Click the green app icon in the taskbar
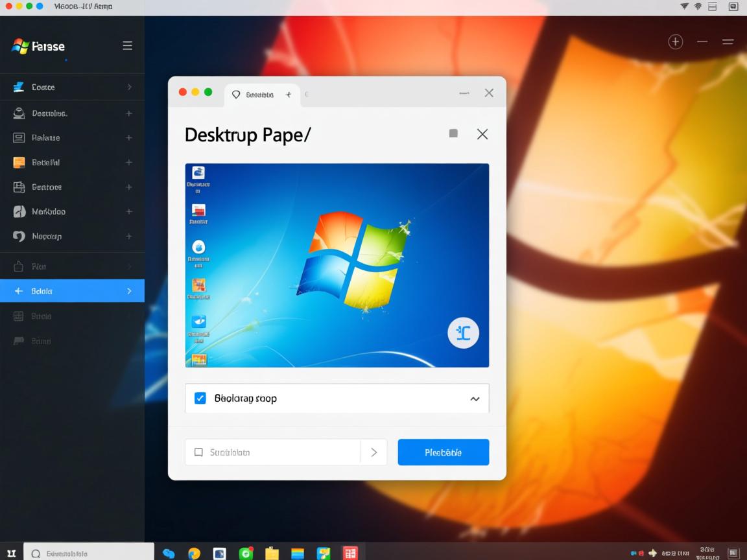This screenshot has width=747, height=560. [x=246, y=553]
